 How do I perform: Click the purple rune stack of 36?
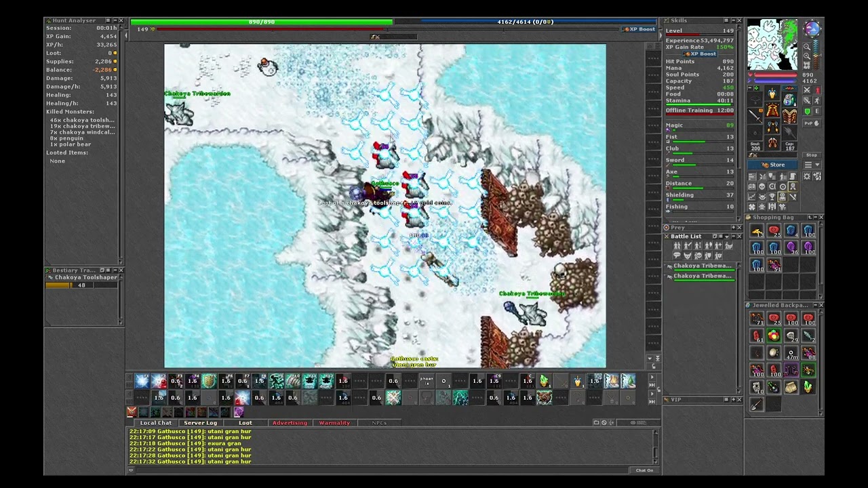tap(791, 249)
